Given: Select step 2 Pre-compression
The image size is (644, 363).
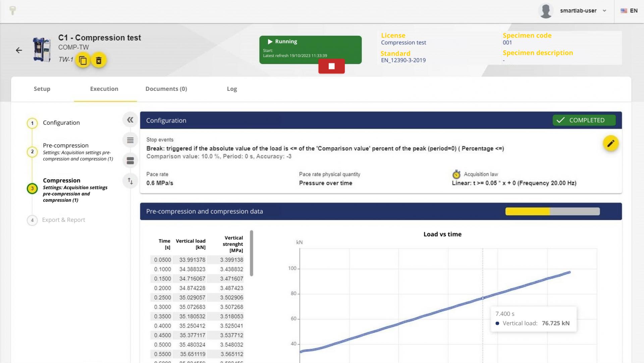Looking at the screenshot, I should click(66, 145).
